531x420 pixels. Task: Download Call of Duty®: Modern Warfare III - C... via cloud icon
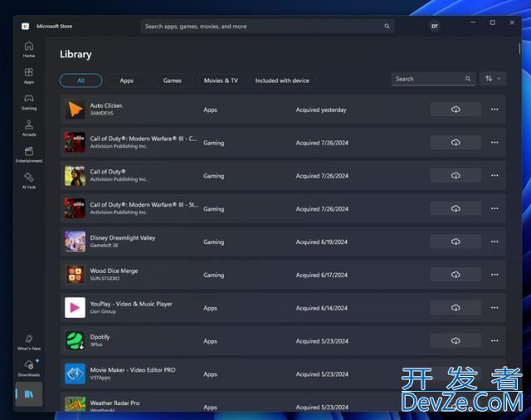point(455,142)
